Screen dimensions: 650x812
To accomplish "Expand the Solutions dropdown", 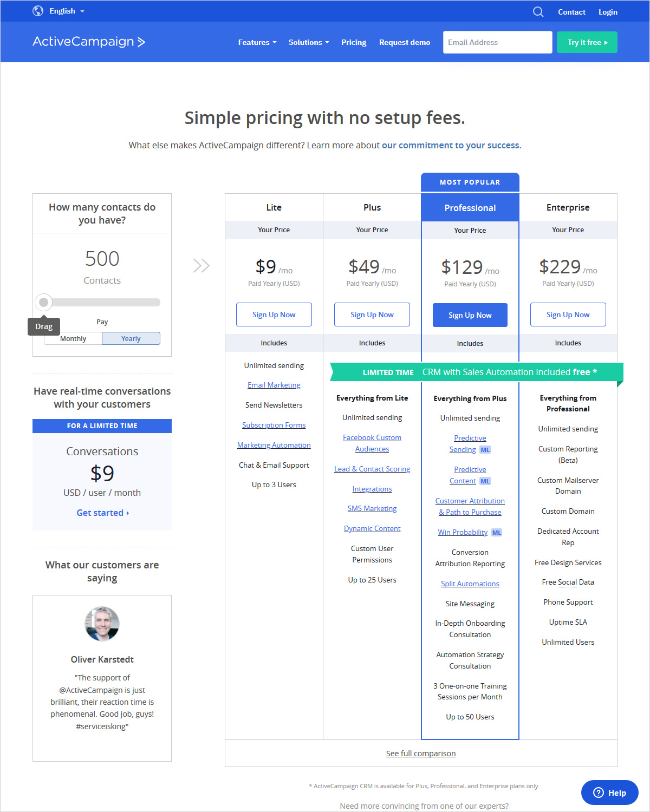I will pos(309,42).
